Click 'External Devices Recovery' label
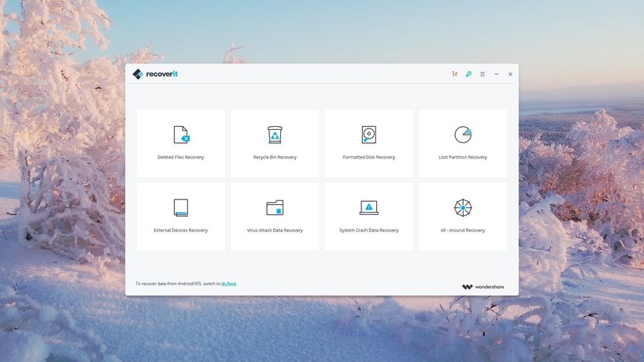 [180, 231]
